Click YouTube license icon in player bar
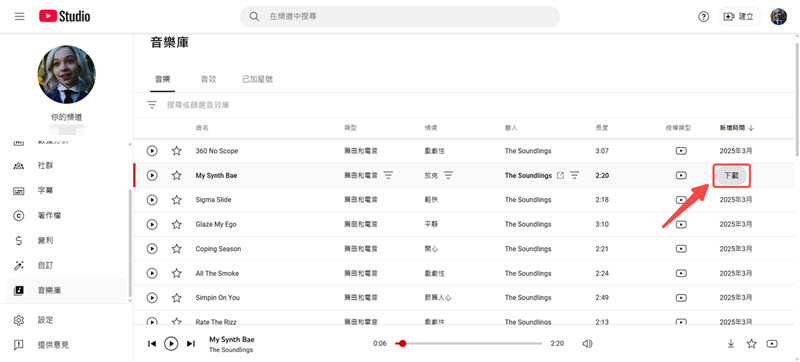The image size is (800, 362). tap(772, 344)
